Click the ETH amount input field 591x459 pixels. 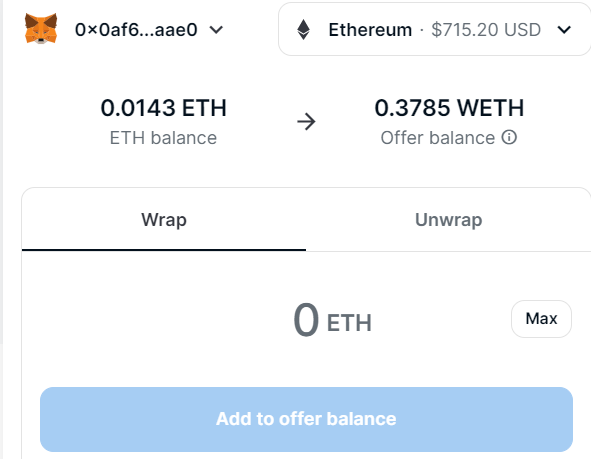(306, 320)
